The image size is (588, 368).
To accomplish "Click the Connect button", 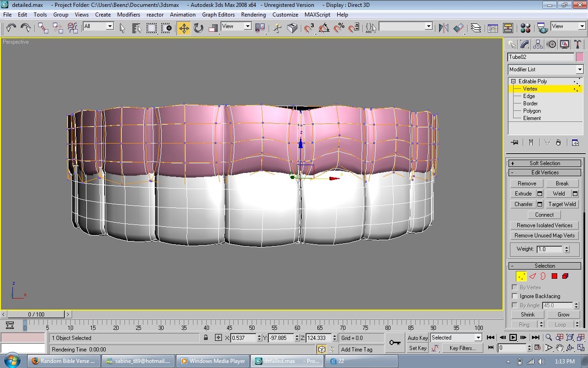I will coord(544,215).
